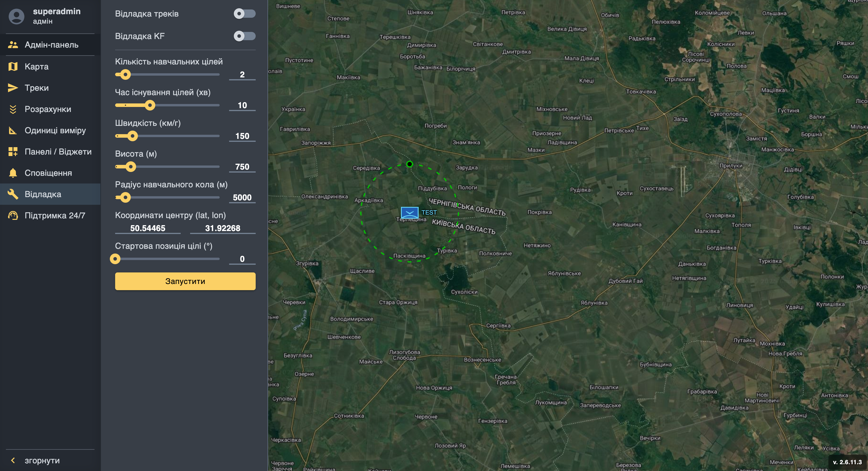Click the Сповіщення bell icon
This screenshot has height=471, width=868.
[13, 173]
